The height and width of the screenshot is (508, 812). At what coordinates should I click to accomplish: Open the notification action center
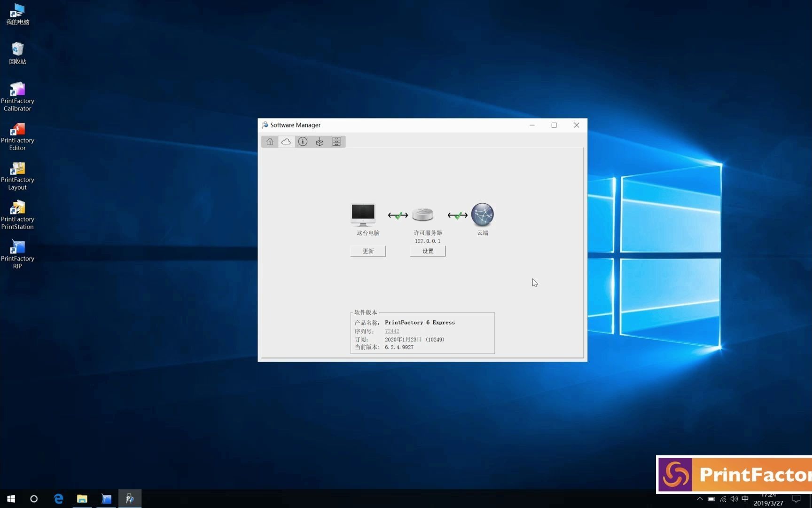[796, 499]
